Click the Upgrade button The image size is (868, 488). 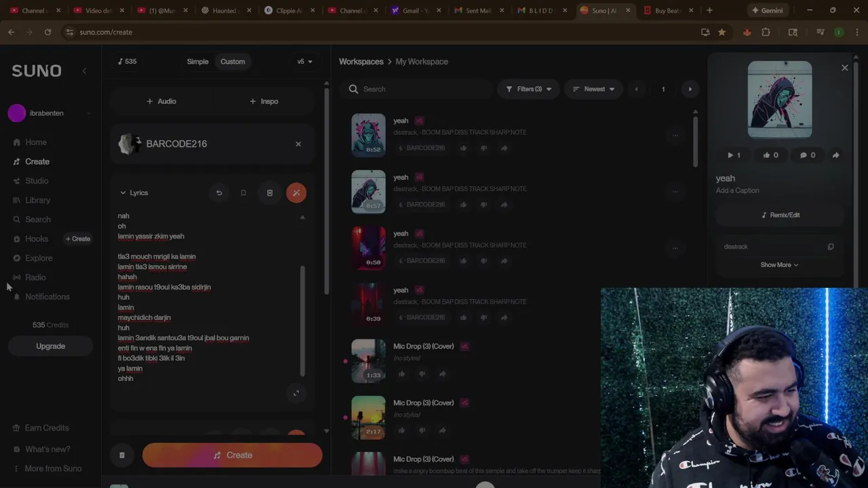click(x=50, y=346)
